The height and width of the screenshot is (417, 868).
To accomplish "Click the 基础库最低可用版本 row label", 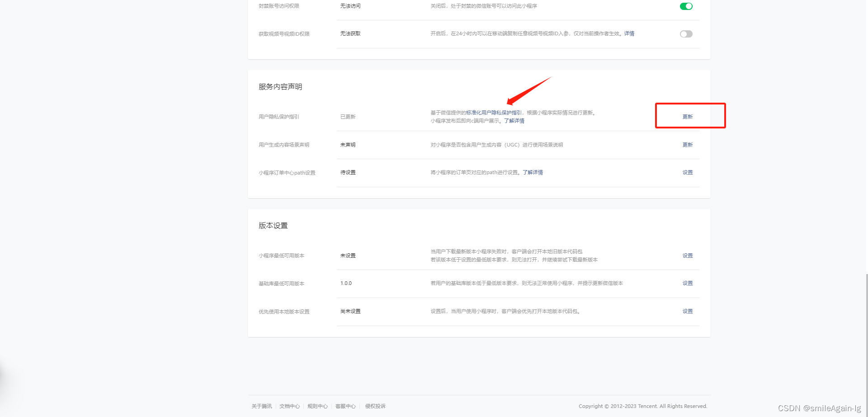I will (x=282, y=284).
